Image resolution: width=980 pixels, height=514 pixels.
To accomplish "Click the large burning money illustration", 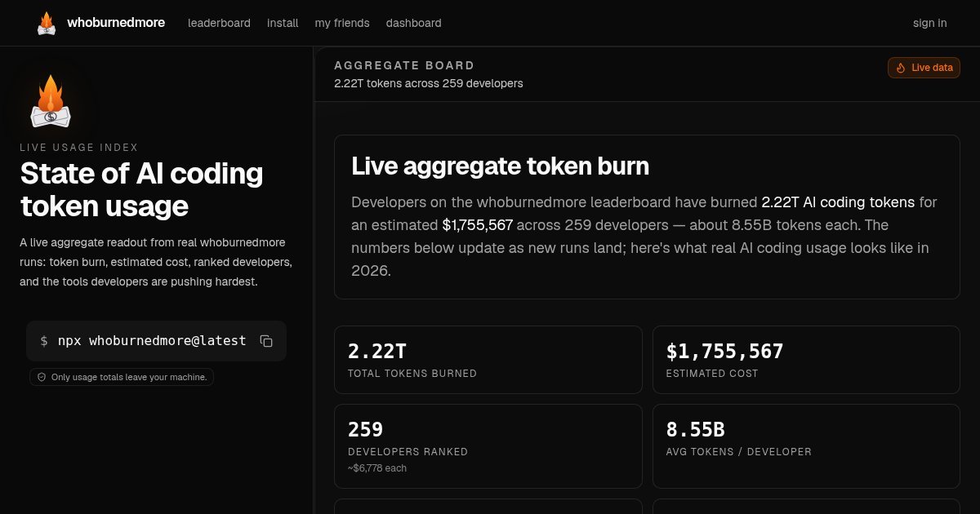I will click(x=51, y=102).
